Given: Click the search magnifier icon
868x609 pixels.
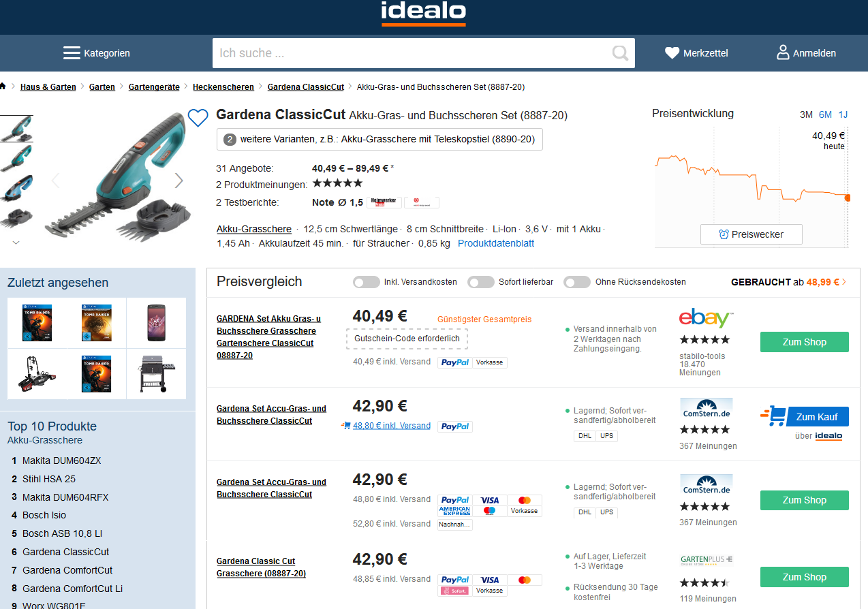Looking at the screenshot, I should pyautogui.click(x=620, y=53).
